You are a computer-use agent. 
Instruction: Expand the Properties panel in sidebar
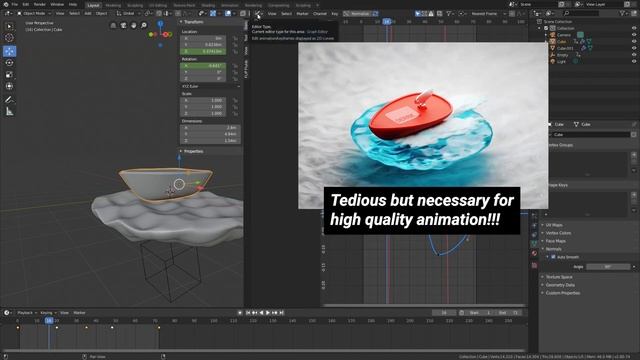(192, 151)
